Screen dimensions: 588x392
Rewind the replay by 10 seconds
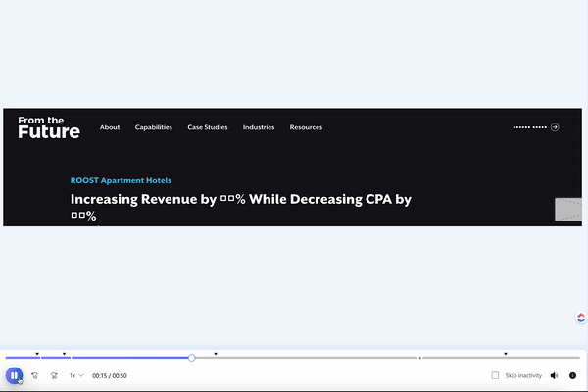[x=35, y=375]
